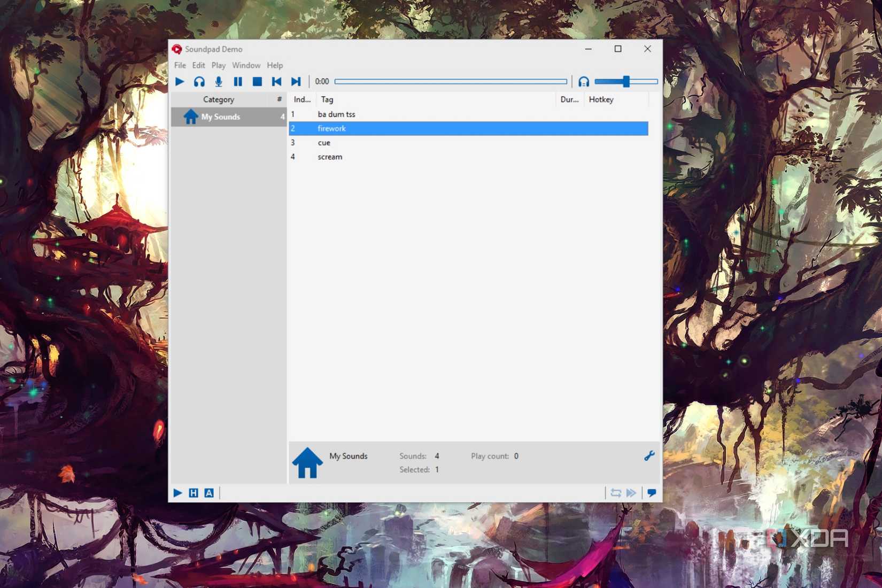882x588 pixels.
Task: Pause playback with the pause icon
Action: [x=238, y=82]
